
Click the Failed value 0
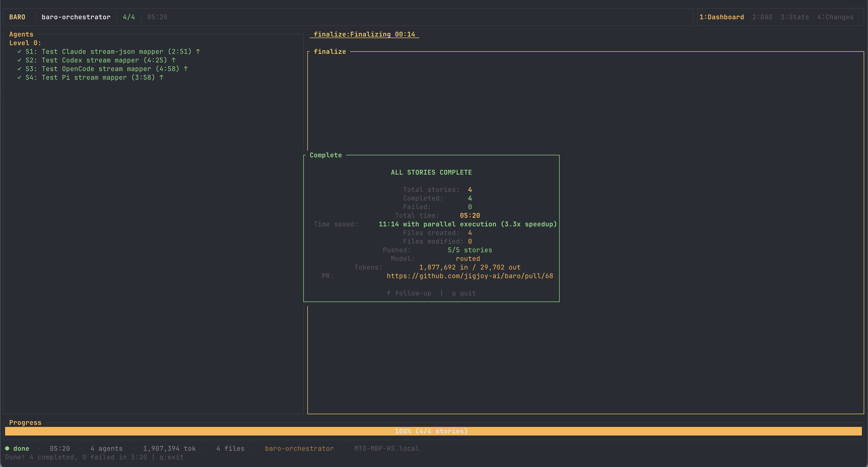pyautogui.click(x=470, y=207)
